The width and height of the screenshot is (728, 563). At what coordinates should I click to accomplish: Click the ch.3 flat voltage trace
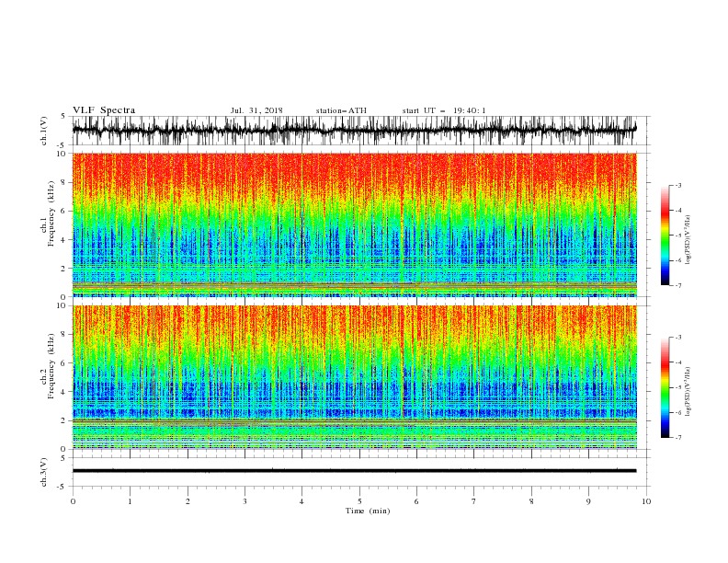[x=354, y=471]
